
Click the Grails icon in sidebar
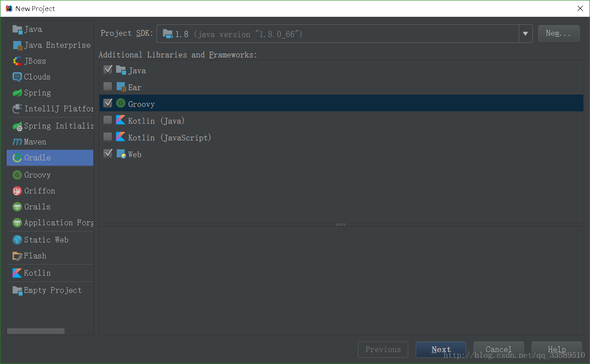coord(17,207)
